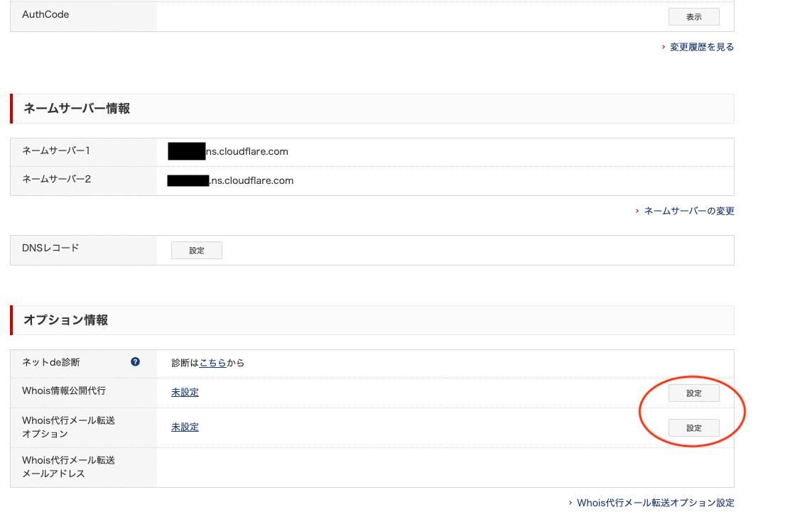Image resolution: width=812 pixels, height=524 pixels.
Task: Click 未設定 link for Whois情報公開代行
Action: click(x=185, y=393)
